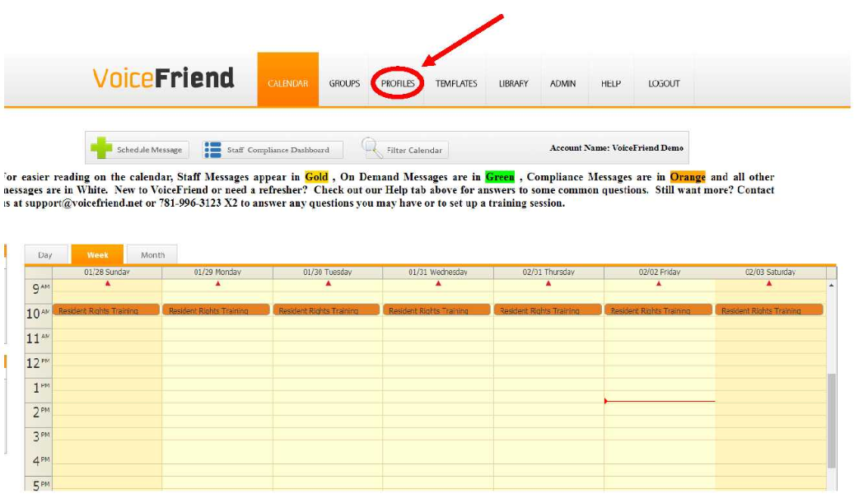The image size is (868, 503).
Task: Click the Green highlighted word
Action: [500, 177]
